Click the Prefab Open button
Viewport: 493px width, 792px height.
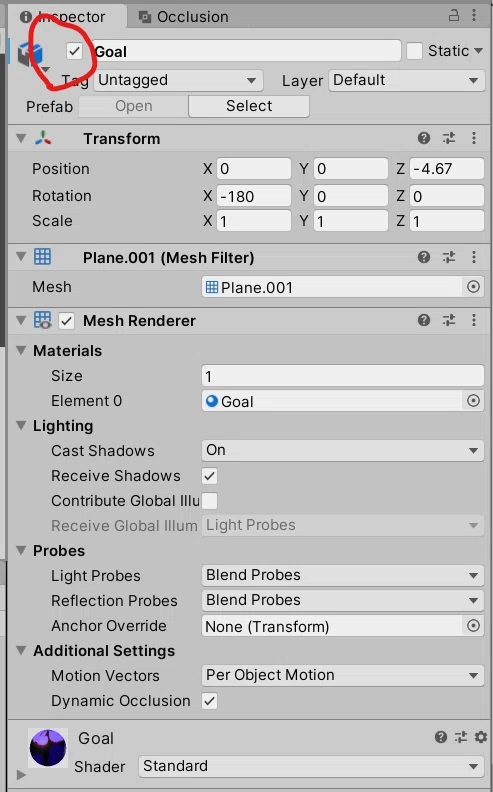click(133, 106)
